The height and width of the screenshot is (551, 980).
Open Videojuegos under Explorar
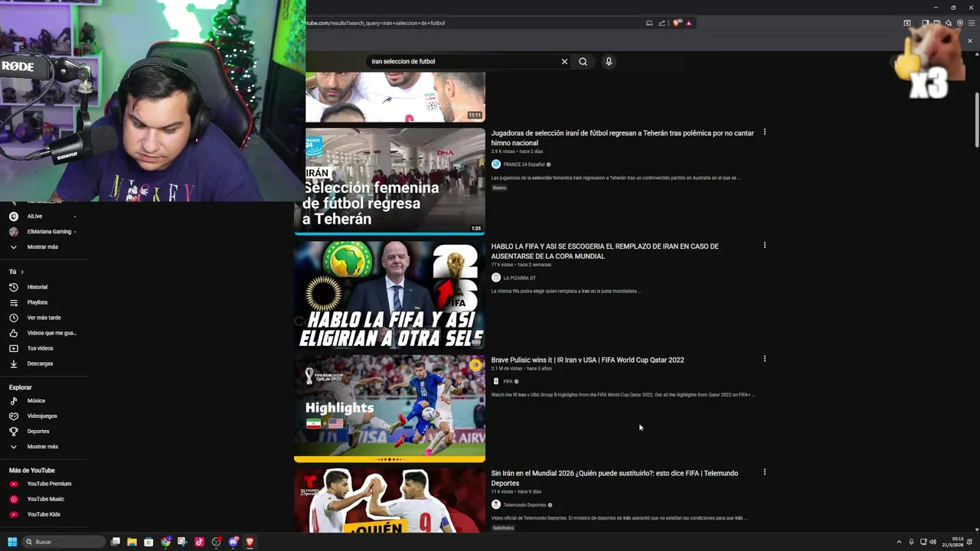point(44,416)
